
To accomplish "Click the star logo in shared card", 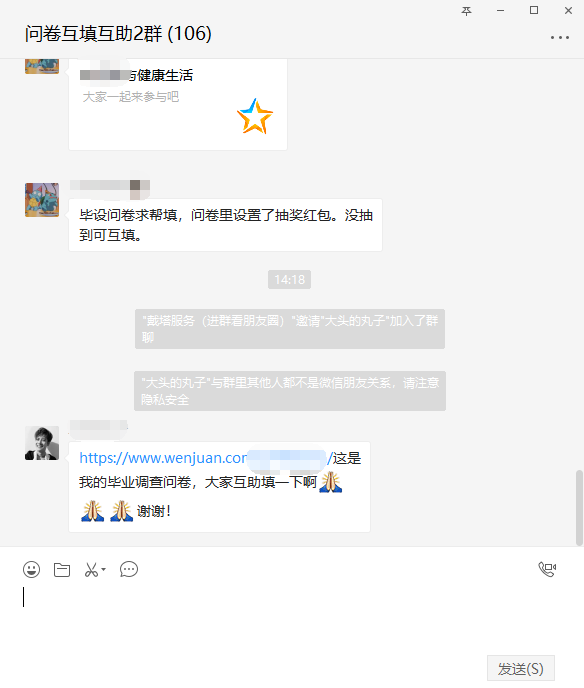I will [255, 116].
